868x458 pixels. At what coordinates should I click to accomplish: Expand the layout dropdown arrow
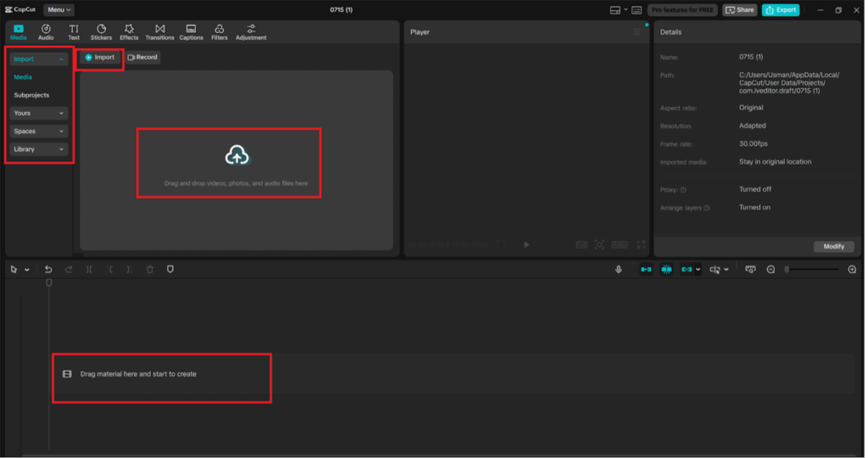click(626, 10)
